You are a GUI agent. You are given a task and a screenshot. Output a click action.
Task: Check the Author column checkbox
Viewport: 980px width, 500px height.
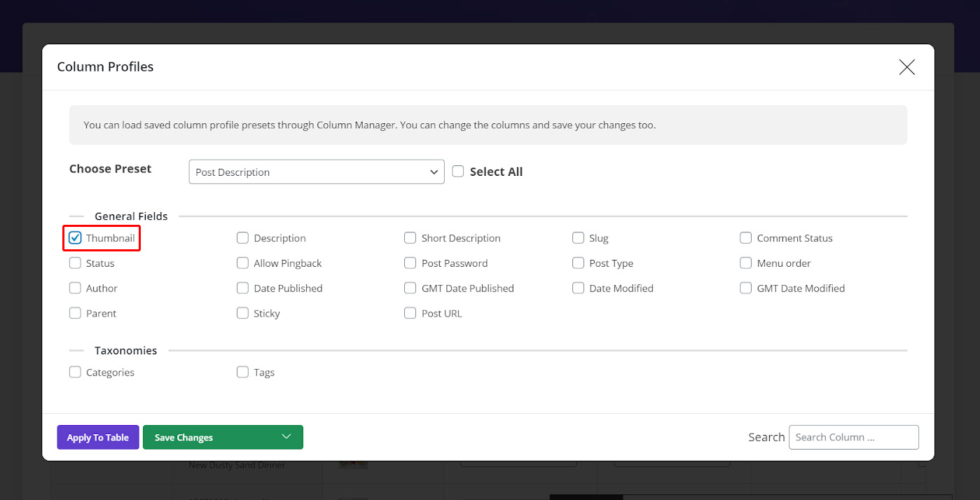tap(75, 289)
